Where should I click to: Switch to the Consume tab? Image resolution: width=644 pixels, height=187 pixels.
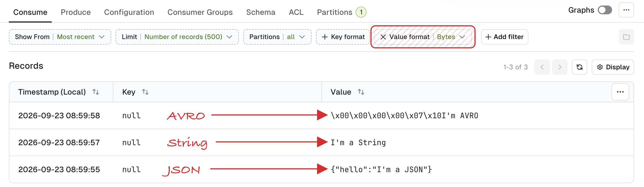click(30, 12)
